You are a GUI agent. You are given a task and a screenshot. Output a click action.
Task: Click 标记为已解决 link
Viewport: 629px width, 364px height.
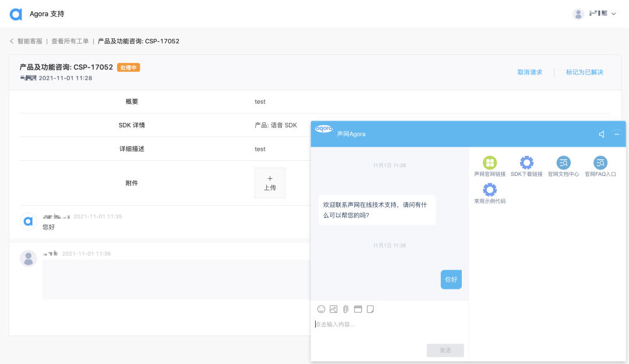pos(585,72)
